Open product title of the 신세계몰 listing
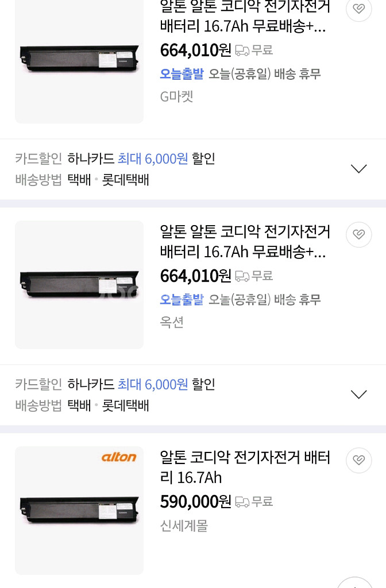Viewport: 386px width, 588px height. [245, 467]
